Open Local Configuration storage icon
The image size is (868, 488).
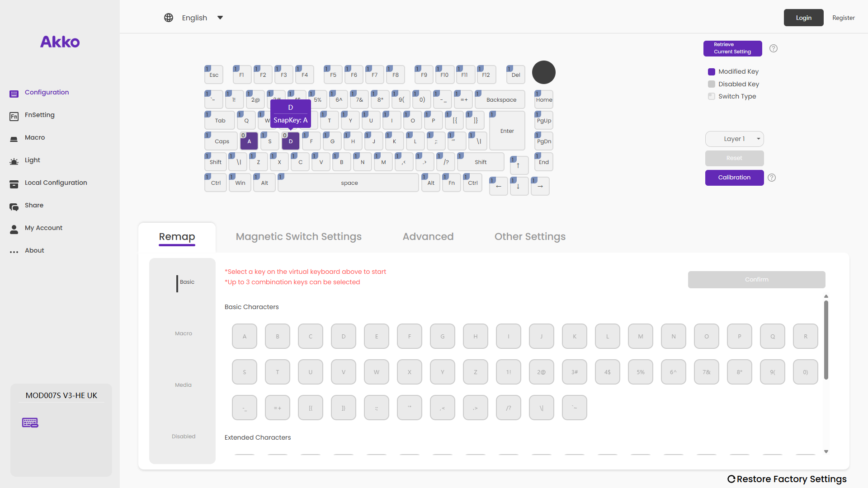pyautogui.click(x=14, y=184)
